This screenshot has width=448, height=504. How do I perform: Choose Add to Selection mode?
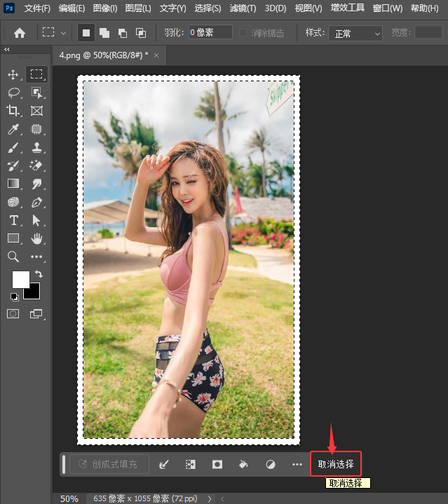coord(104,33)
